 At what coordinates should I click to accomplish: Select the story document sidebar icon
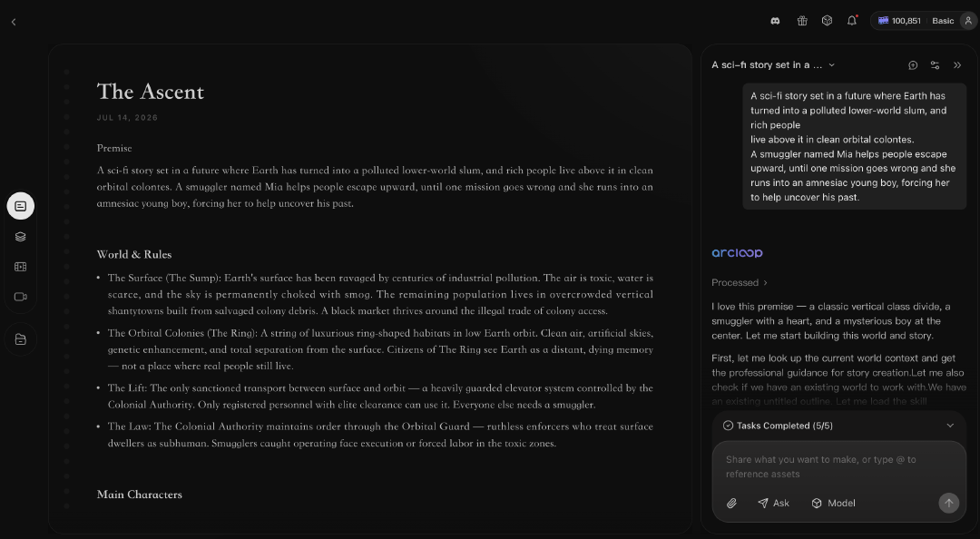point(21,206)
